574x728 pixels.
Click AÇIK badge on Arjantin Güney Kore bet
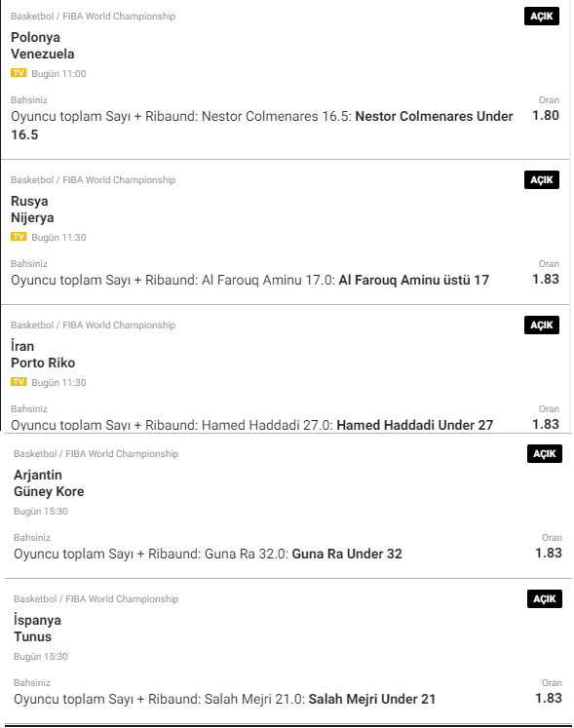click(x=545, y=454)
